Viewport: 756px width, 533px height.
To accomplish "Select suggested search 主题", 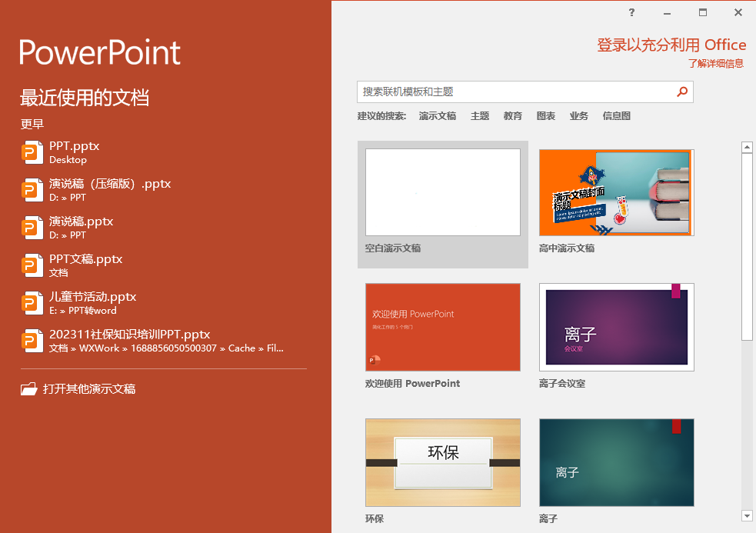I will [x=480, y=116].
